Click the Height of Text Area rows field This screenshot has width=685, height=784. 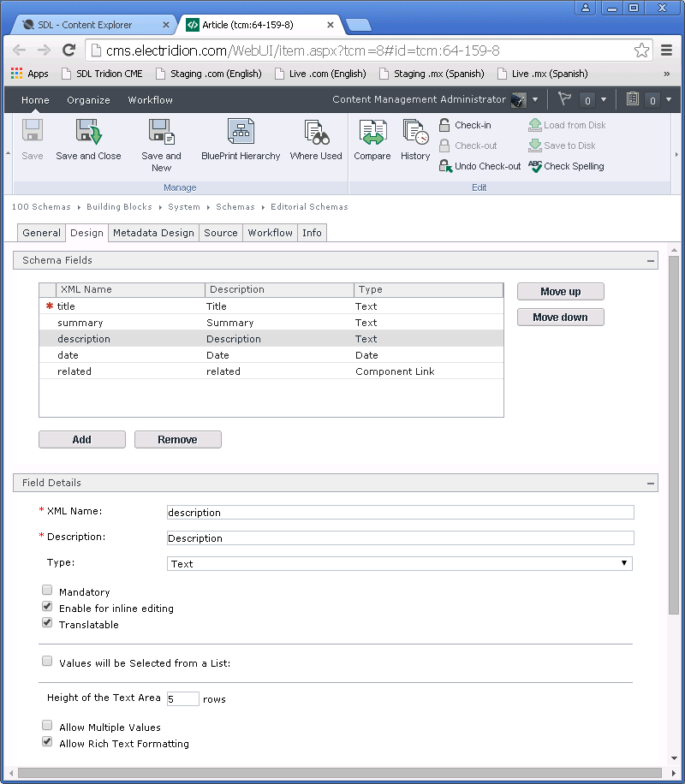(182, 699)
